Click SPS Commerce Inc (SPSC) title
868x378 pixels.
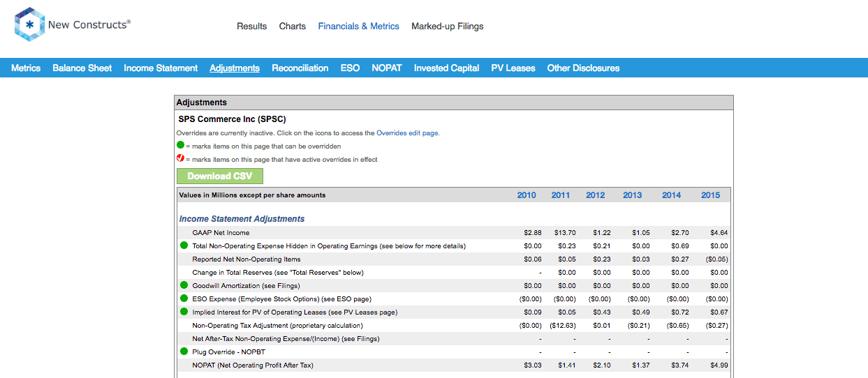point(232,119)
